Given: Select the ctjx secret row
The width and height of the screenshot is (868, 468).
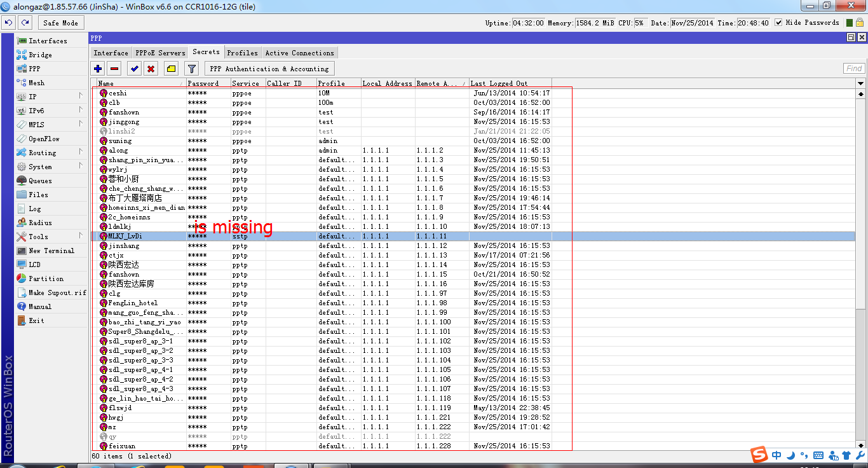Looking at the screenshot, I should [473, 255].
